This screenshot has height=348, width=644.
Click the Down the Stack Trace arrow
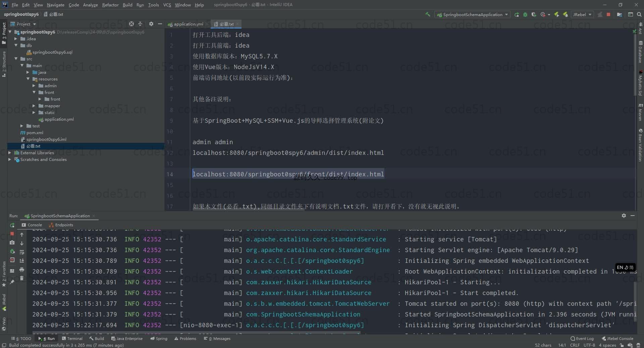[x=22, y=243]
